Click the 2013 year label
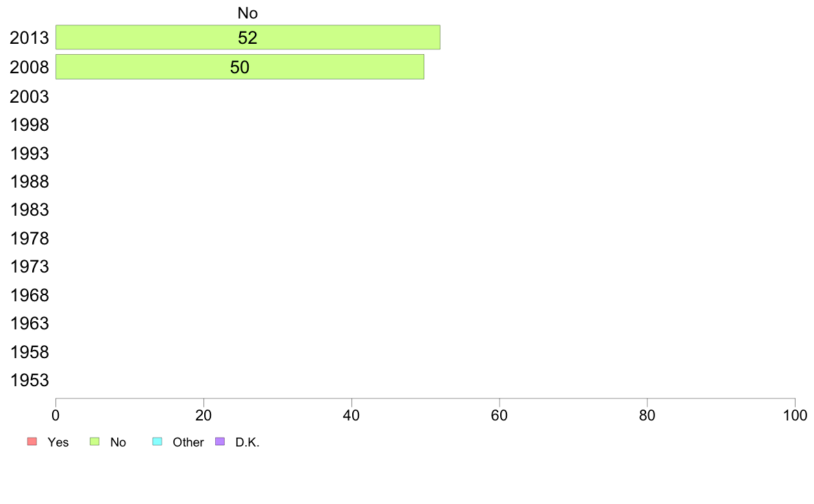Image resolution: width=814 pixels, height=504 pixels. [x=29, y=38]
